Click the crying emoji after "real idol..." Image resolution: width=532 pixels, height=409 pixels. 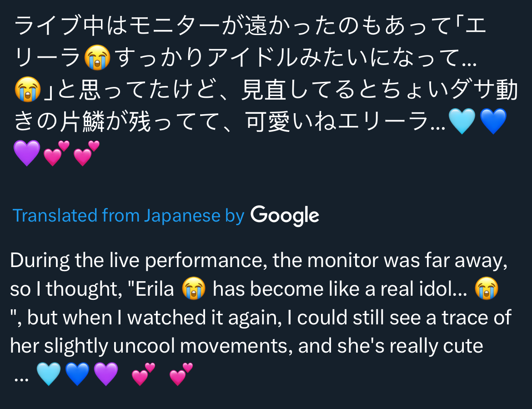pos(486,289)
